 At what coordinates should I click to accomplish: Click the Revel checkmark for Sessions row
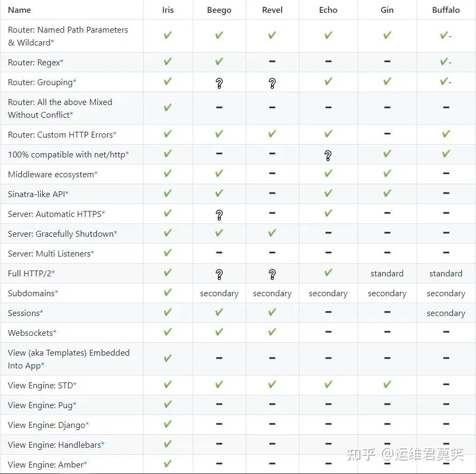tap(272, 312)
